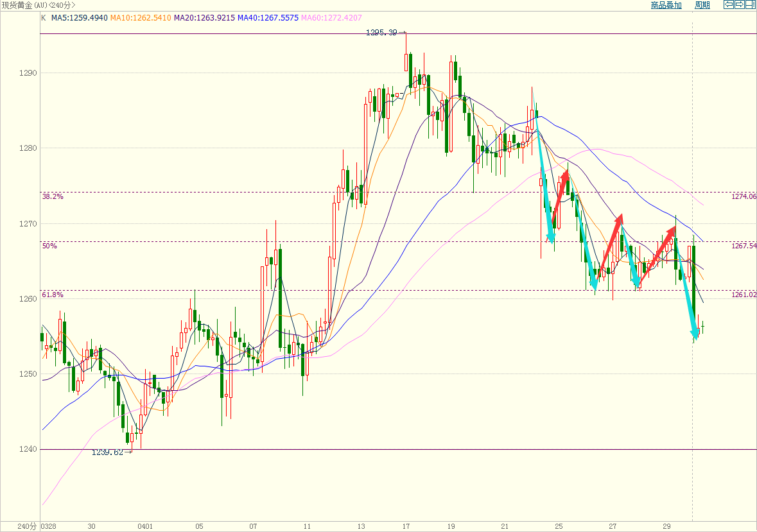
Task: Click the K indicator label
Action: click(x=44, y=18)
